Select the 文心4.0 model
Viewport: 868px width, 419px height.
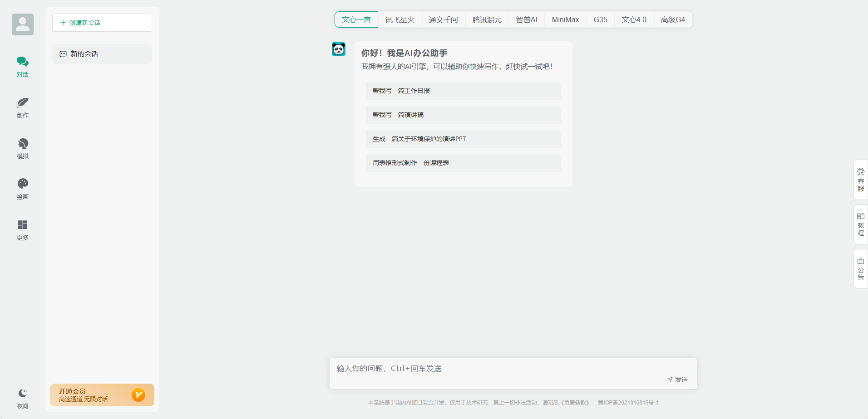[x=634, y=19]
